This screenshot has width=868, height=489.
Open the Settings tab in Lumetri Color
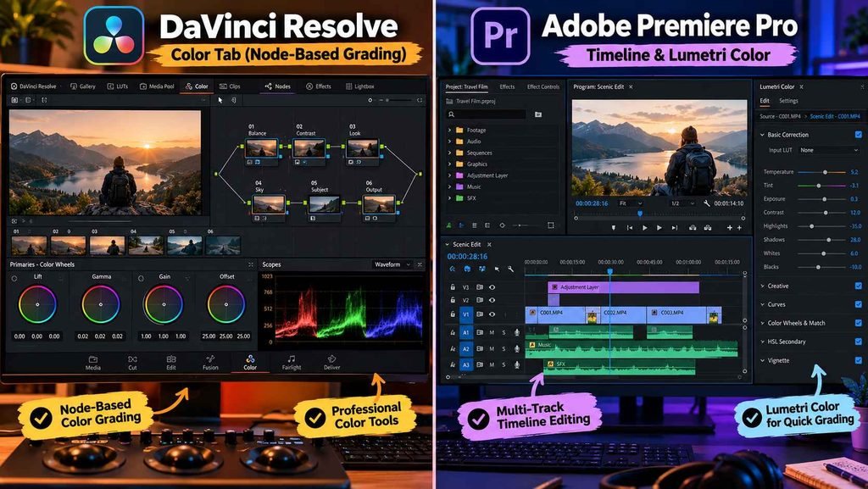point(788,101)
